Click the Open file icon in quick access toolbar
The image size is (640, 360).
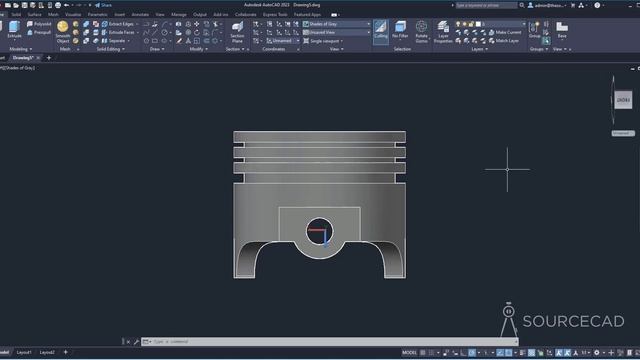(16, 5)
